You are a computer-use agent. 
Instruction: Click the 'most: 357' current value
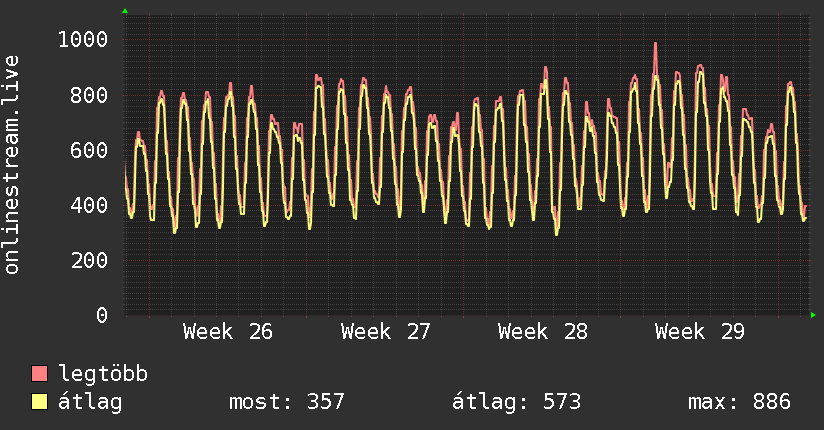pos(287,402)
